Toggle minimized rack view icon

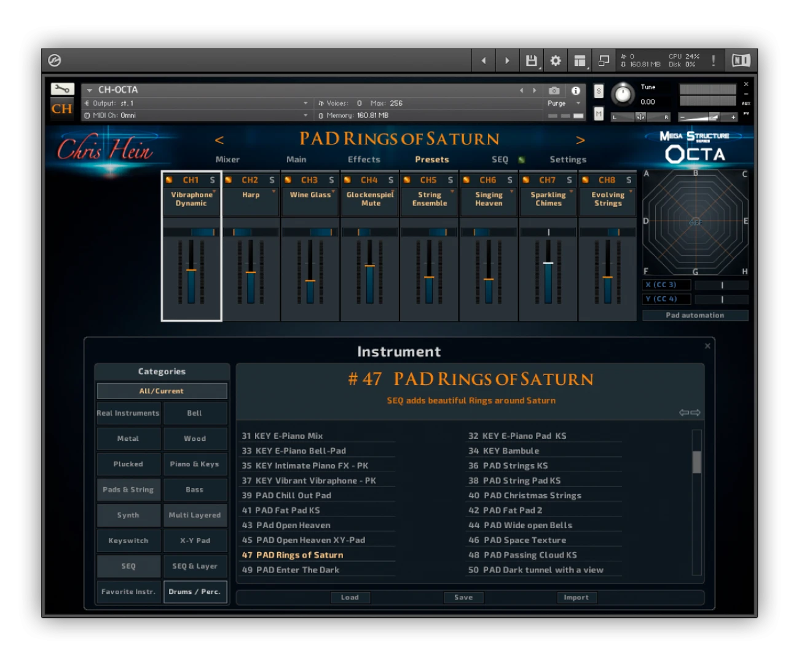(604, 60)
